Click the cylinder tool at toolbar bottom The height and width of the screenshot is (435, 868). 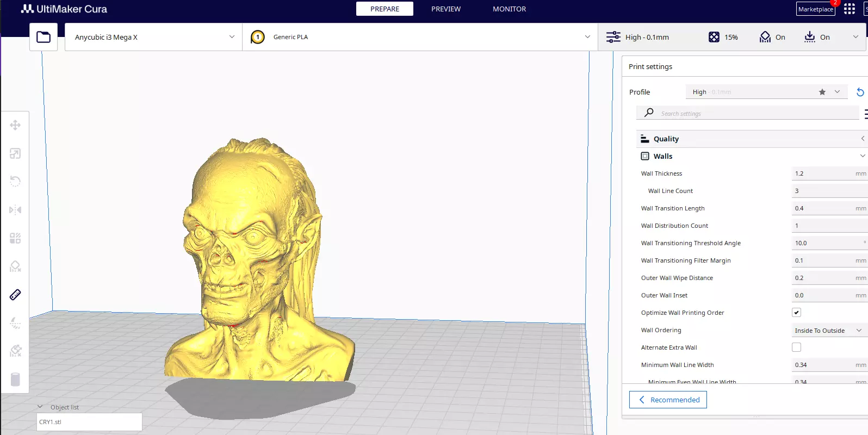(15, 379)
